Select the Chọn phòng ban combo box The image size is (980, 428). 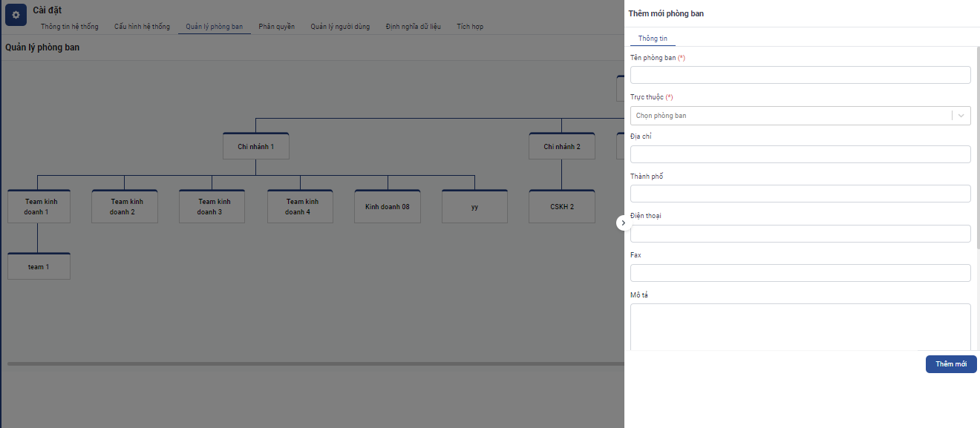pyautogui.click(x=800, y=116)
